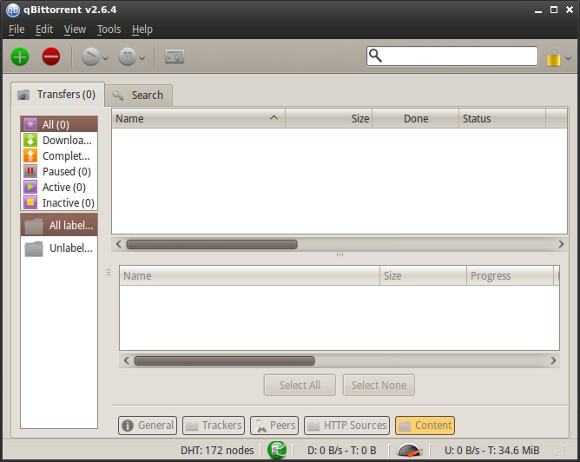Open the Edit menu
This screenshot has width=580, height=462.
pyautogui.click(x=44, y=29)
